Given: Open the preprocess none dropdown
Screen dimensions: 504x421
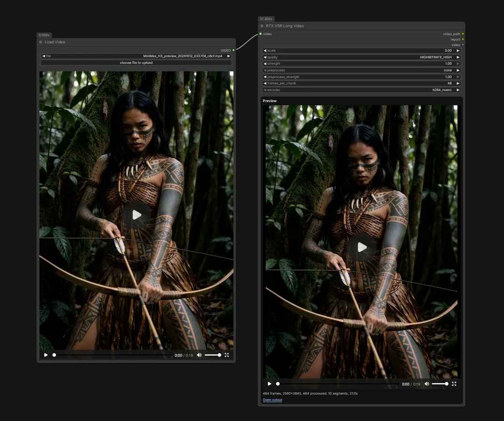Looking at the screenshot, I should [448, 70].
